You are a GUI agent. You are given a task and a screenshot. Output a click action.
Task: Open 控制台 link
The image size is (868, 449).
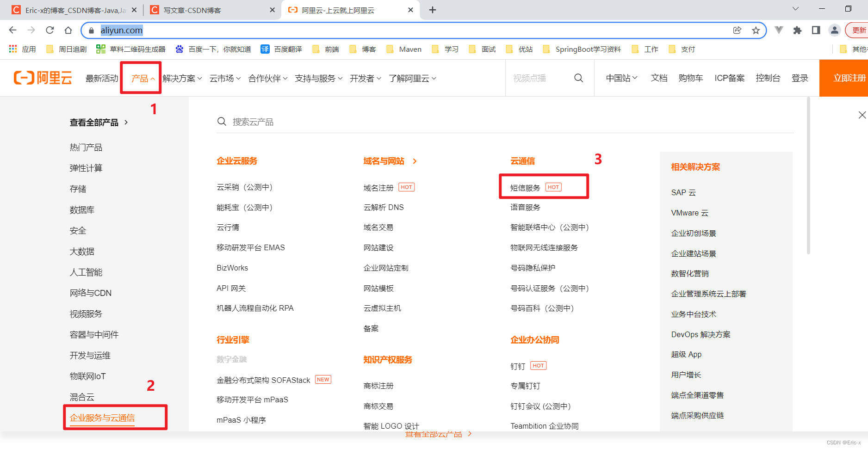pyautogui.click(x=768, y=78)
